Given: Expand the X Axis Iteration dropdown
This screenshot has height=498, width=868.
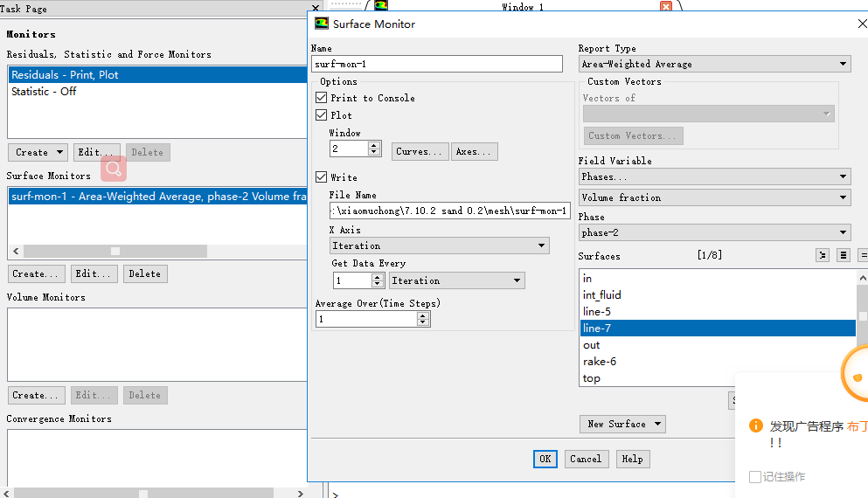Looking at the screenshot, I should click(439, 246).
